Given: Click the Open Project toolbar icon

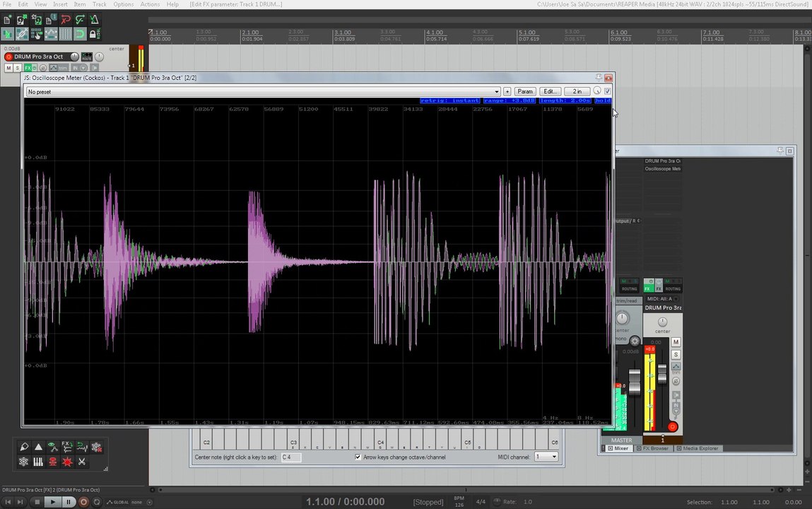Looking at the screenshot, I should coord(22,21).
